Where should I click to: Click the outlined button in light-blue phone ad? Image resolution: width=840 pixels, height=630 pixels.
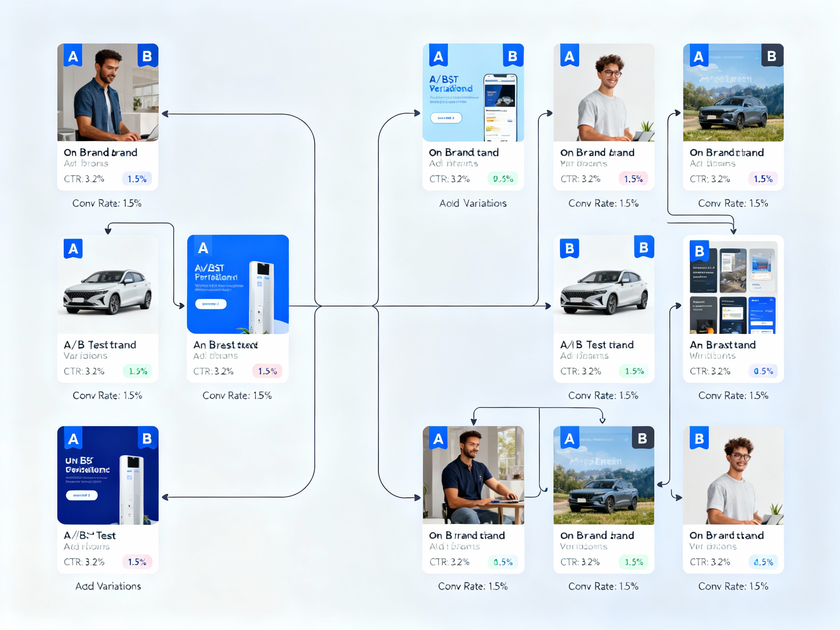(446, 118)
